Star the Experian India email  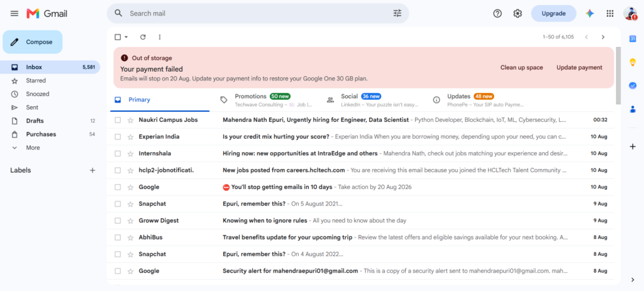pyautogui.click(x=131, y=136)
